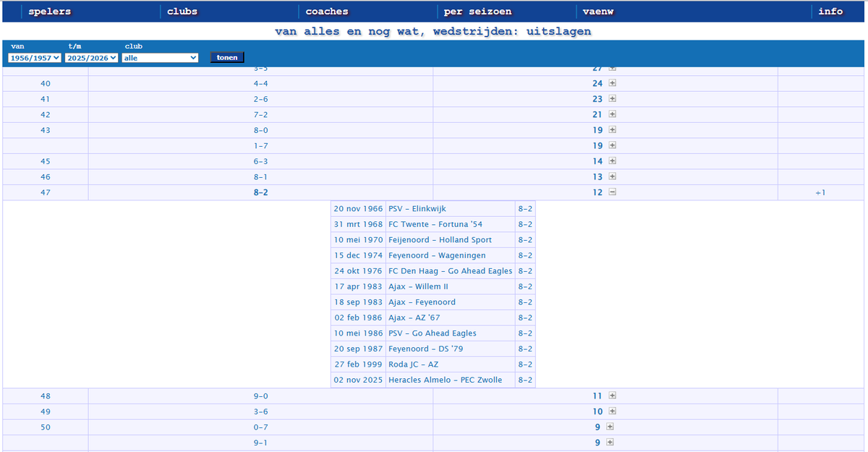868x452 pixels.
Task: Expand the 2-6 result row plus icon
Action: coord(612,99)
